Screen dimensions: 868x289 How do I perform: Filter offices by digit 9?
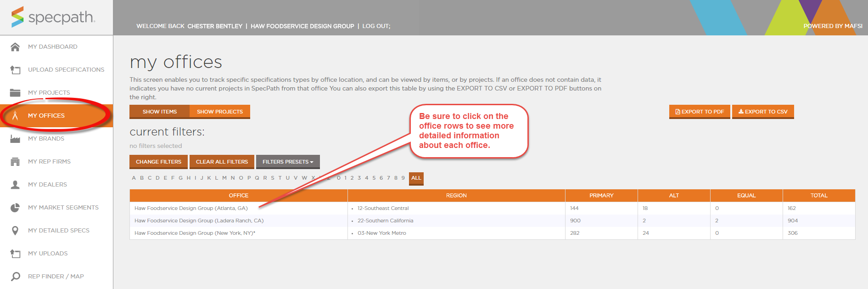tap(403, 178)
